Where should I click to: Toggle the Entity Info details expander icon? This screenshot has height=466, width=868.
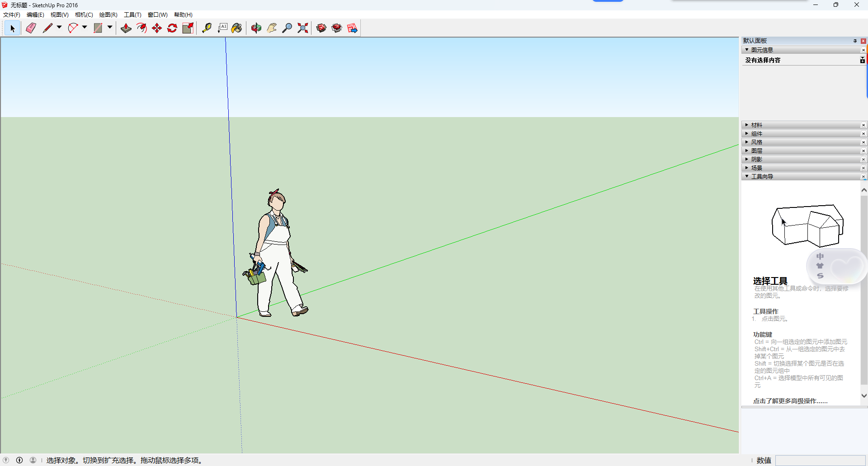[861, 60]
